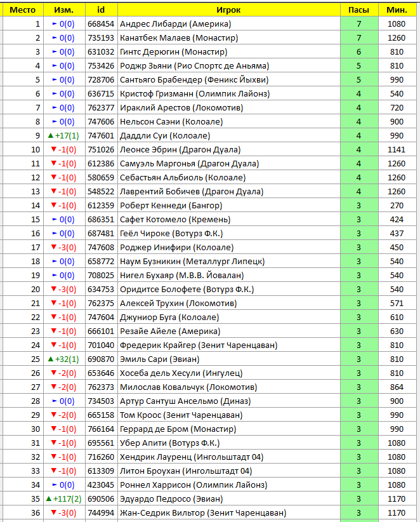The image size is (420, 522).
Task: Select minutes value 864
Action: pos(397,387)
